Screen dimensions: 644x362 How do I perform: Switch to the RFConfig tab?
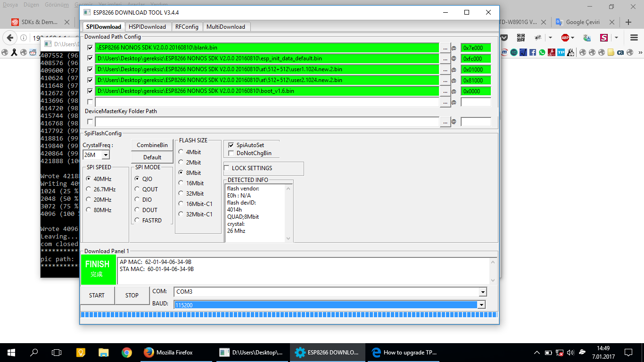(x=187, y=27)
